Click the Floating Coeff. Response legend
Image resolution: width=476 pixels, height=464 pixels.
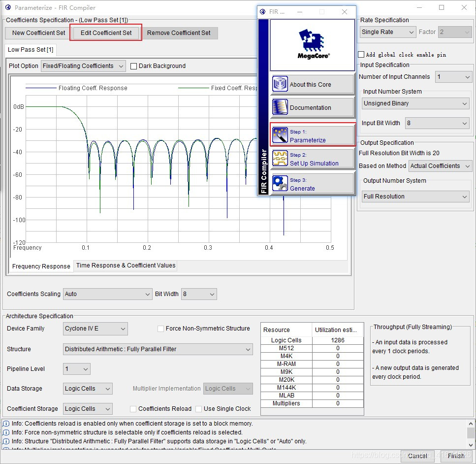(x=76, y=88)
